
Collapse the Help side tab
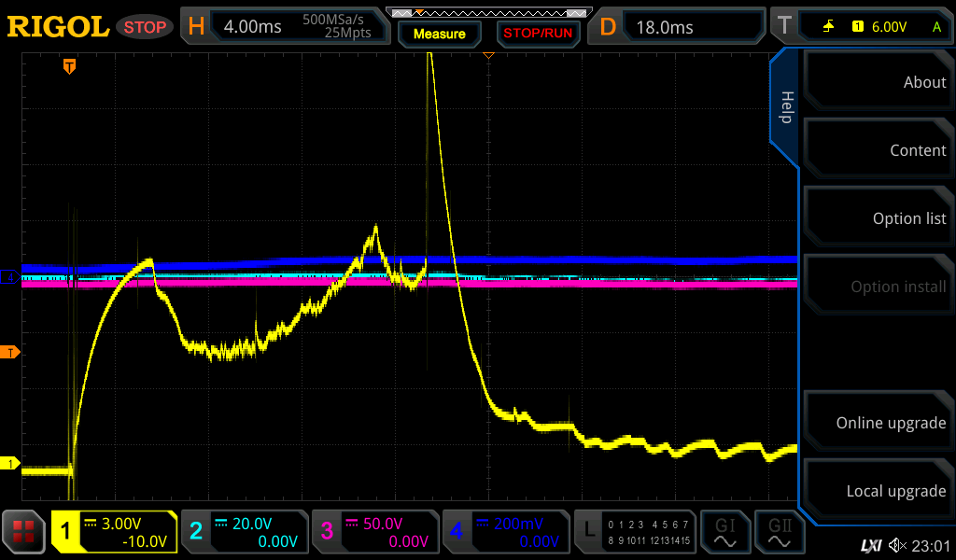786,107
